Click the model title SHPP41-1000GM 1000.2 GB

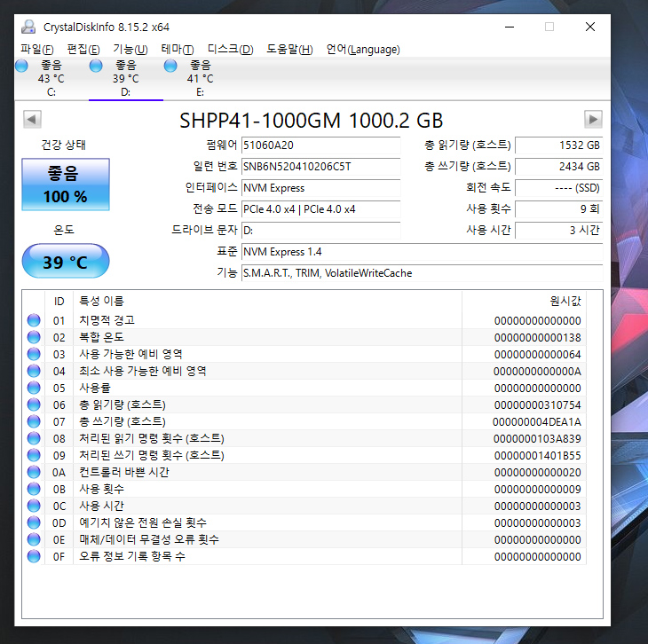tap(312, 121)
